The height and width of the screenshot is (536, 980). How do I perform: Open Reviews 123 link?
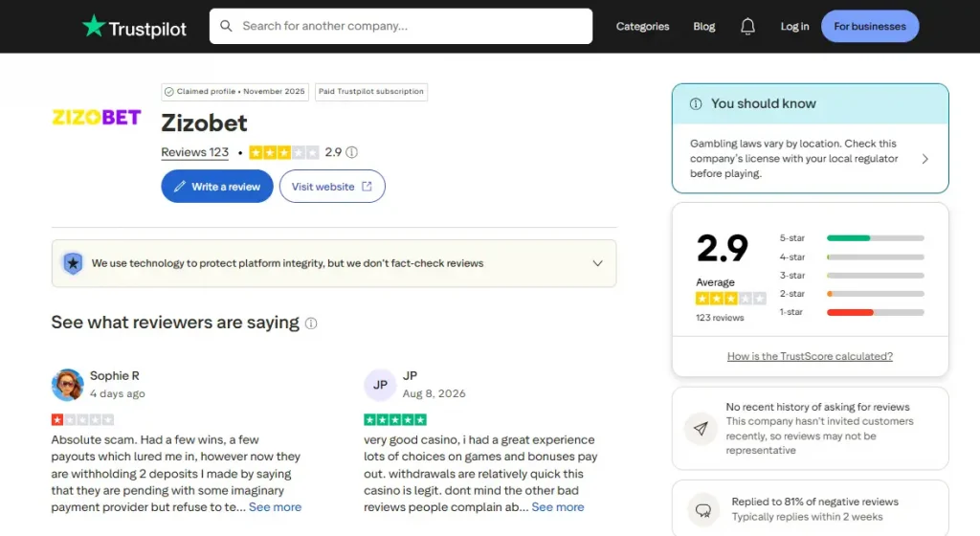click(195, 152)
